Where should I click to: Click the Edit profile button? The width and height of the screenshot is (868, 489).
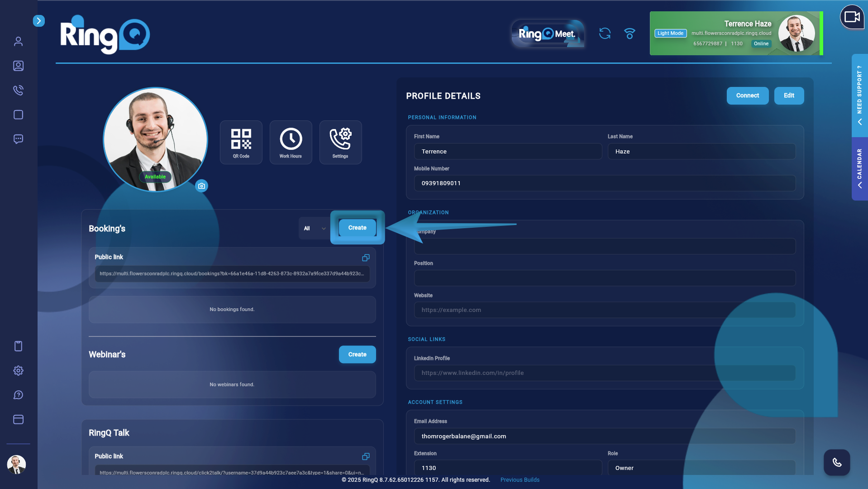pos(788,96)
